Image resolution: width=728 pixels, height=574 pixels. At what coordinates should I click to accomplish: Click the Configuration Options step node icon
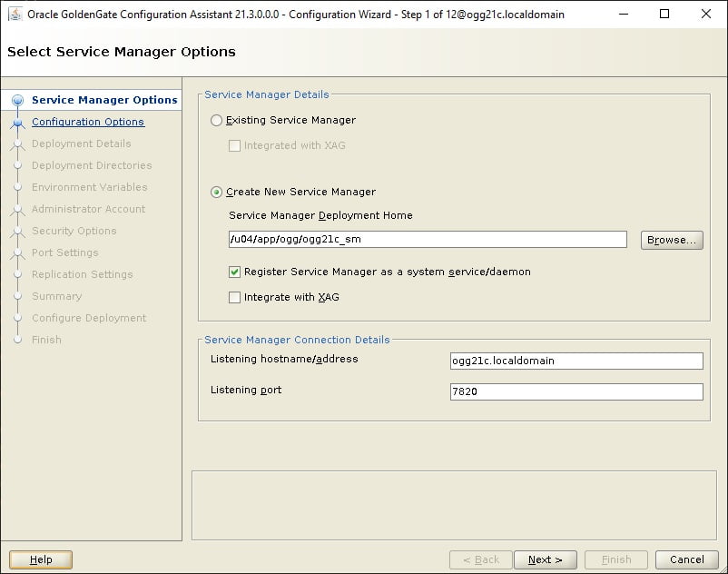click(17, 124)
